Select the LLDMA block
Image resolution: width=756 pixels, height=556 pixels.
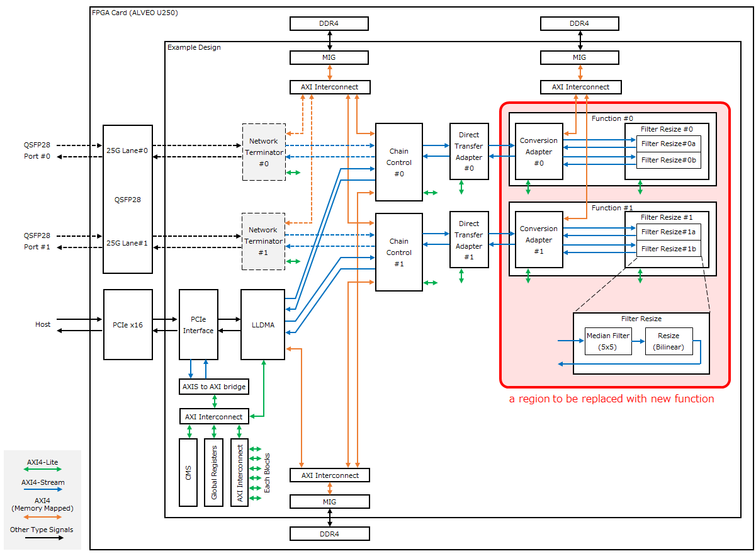[263, 324]
